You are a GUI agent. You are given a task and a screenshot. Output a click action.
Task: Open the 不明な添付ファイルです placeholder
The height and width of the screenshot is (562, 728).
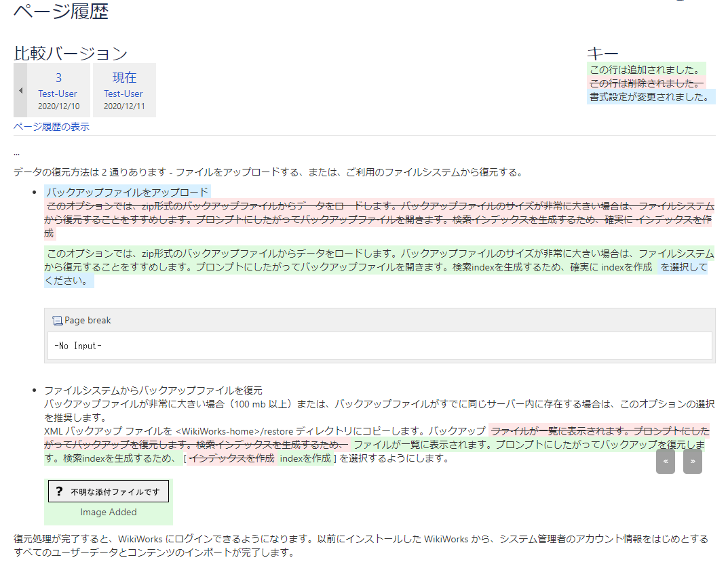tap(115, 492)
